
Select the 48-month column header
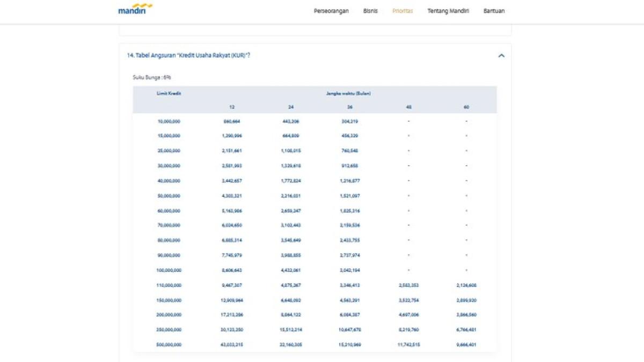pyautogui.click(x=409, y=107)
